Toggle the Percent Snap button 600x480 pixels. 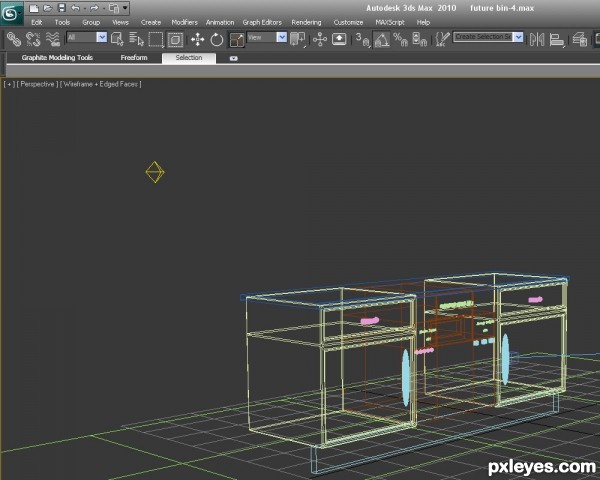coord(401,39)
